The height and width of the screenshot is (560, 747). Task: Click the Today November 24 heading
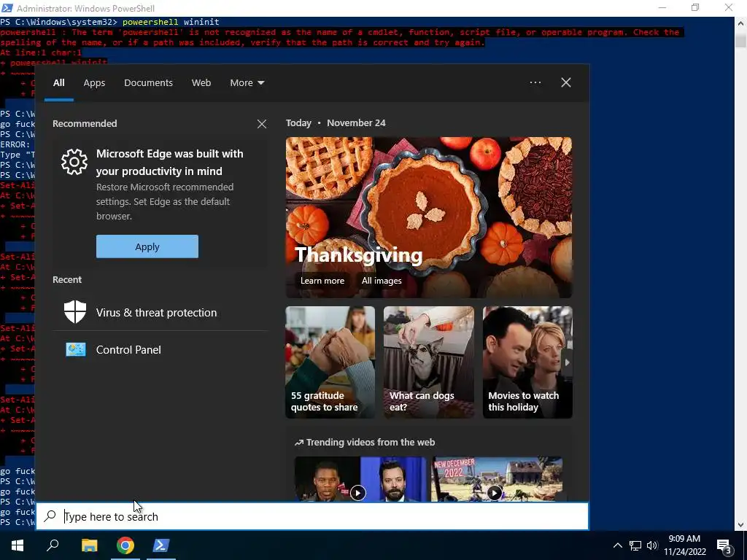coord(336,122)
